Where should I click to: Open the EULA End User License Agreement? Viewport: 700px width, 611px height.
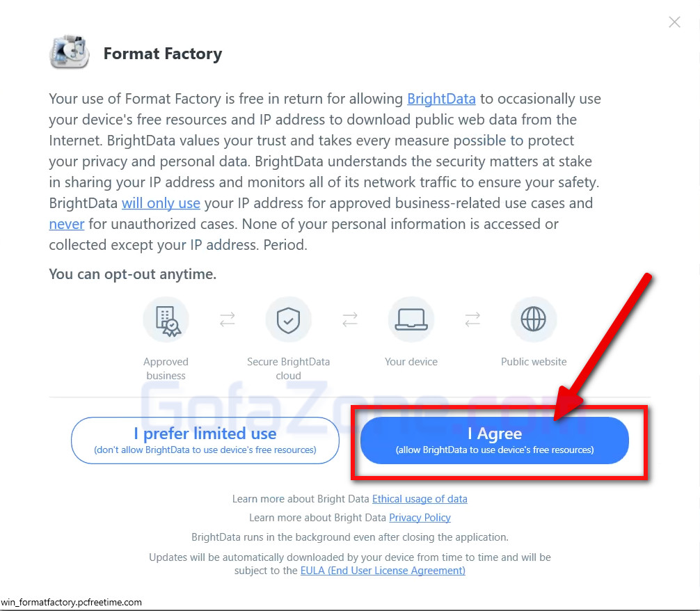click(x=383, y=571)
